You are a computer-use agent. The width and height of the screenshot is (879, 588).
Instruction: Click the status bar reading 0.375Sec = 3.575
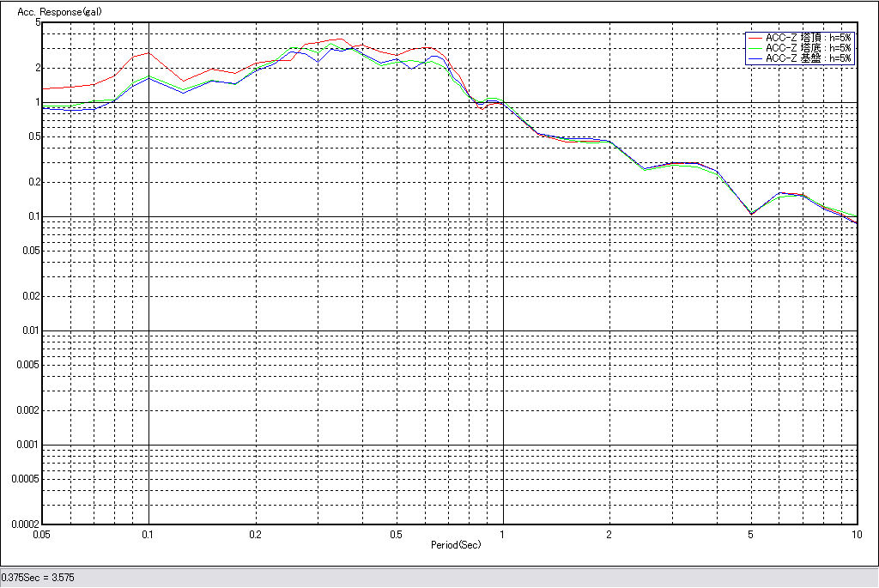pos(38,578)
